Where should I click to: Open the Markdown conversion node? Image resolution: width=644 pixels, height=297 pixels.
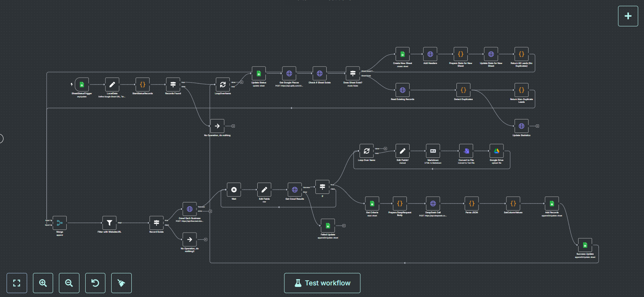coord(433,151)
